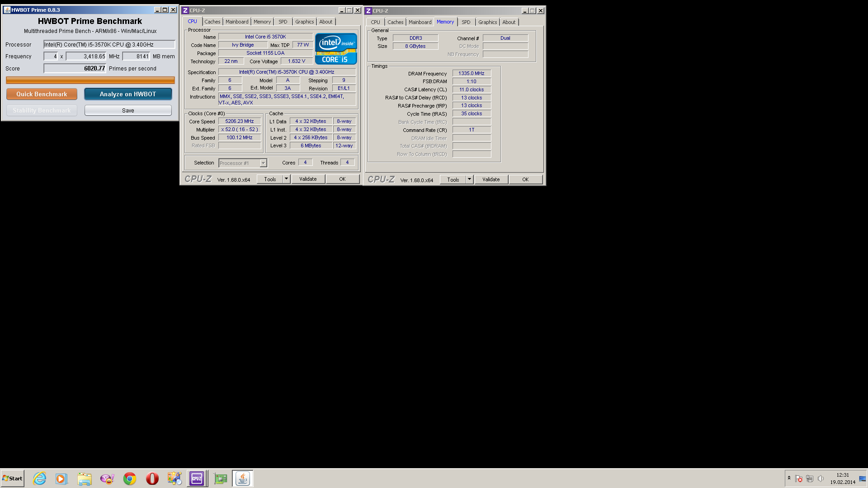Click Validate in the Memory window
Screen dimensions: 868x488
491,179
